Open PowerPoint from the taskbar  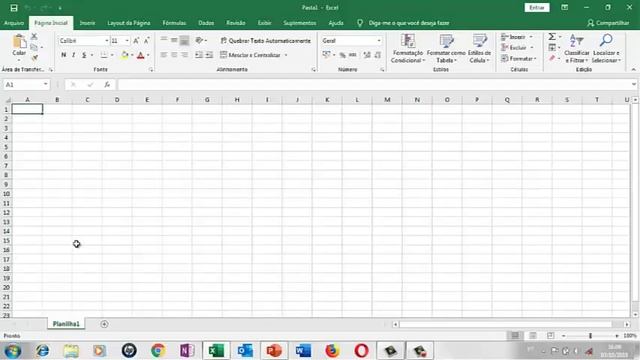point(274,350)
